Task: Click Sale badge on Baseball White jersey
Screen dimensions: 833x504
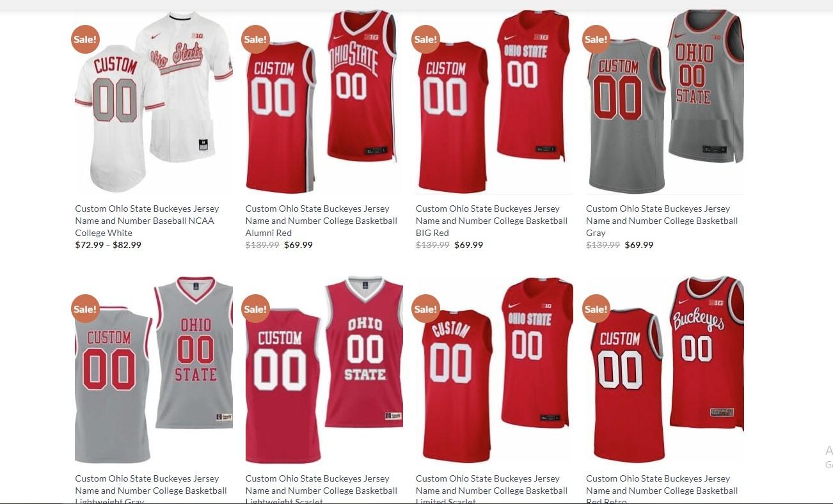Action: click(85, 40)
